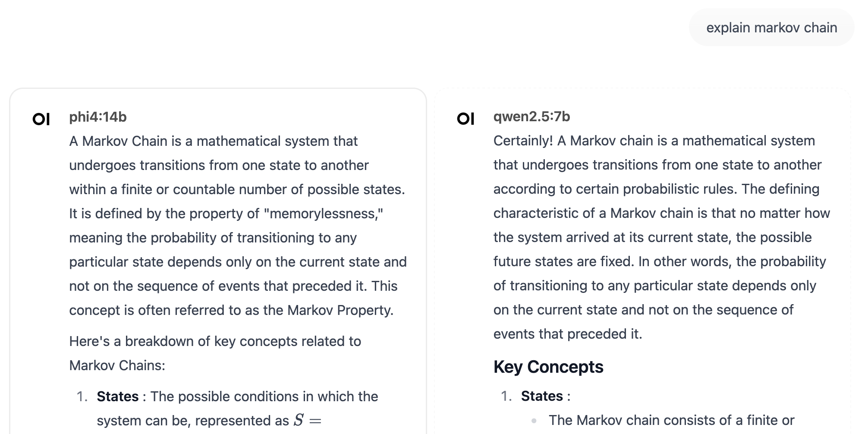868x434 pixels.
Task: Click list number 1 in phi4 response
Action: click(82, 396)
